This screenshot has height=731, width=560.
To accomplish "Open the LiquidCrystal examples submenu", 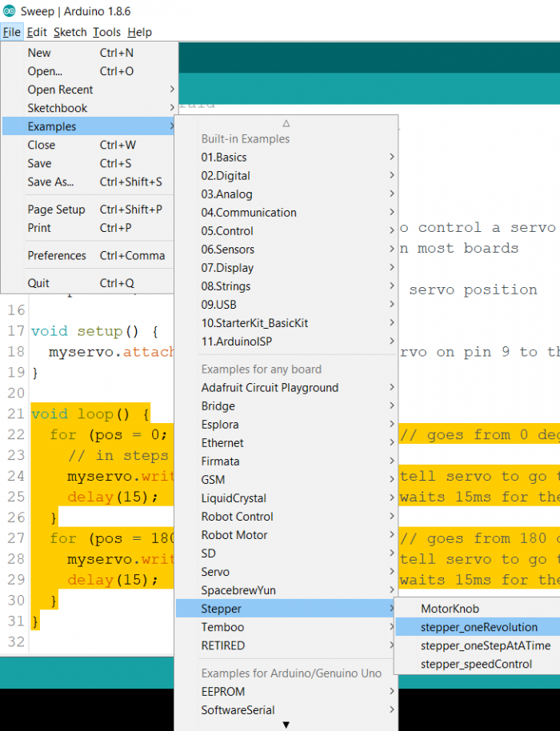I will (286, 498).
